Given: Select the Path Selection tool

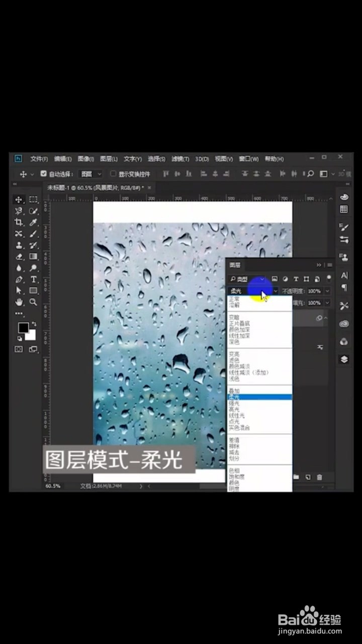Looking at the screenshot, I should 19,291.
